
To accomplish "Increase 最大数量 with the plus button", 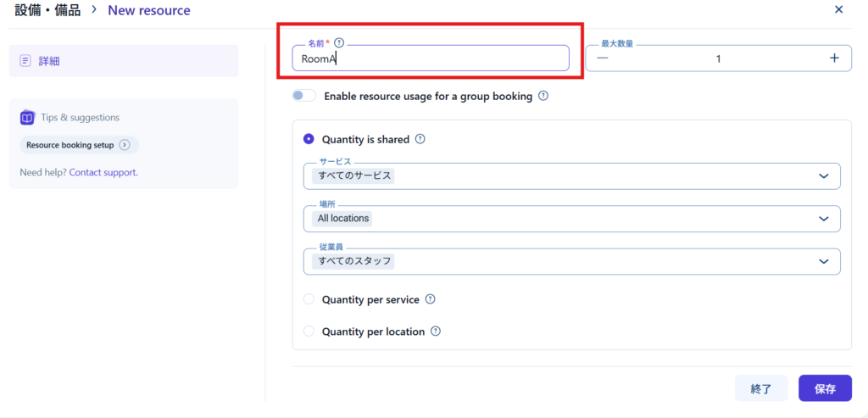I will coord(834,58).
